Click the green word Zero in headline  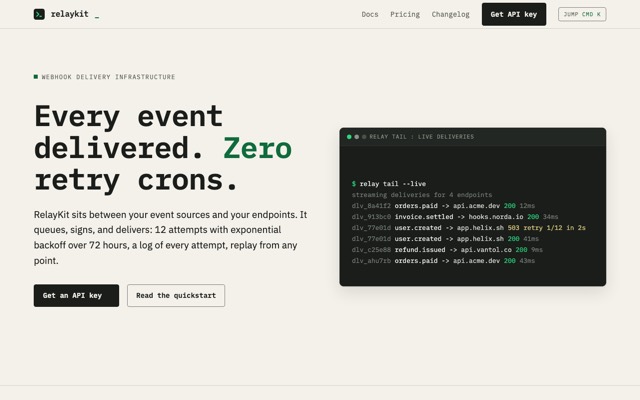click(x=257, y=148)
